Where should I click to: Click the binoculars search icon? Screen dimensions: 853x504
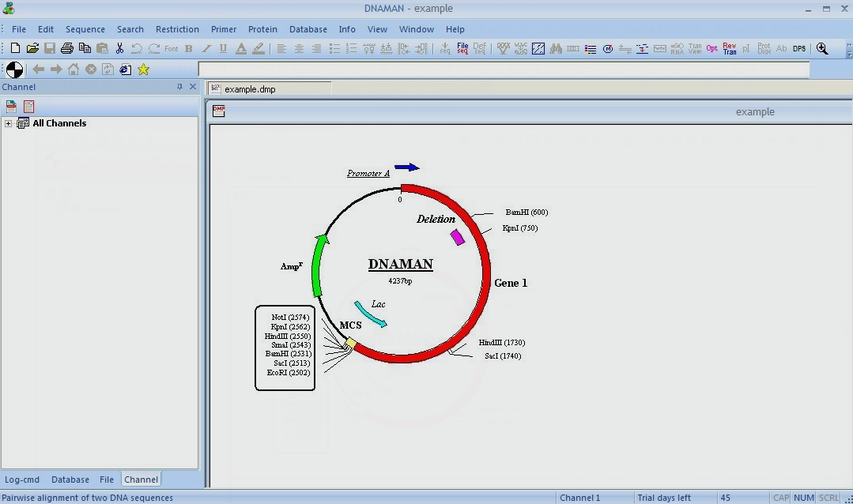tap(556, 48)
